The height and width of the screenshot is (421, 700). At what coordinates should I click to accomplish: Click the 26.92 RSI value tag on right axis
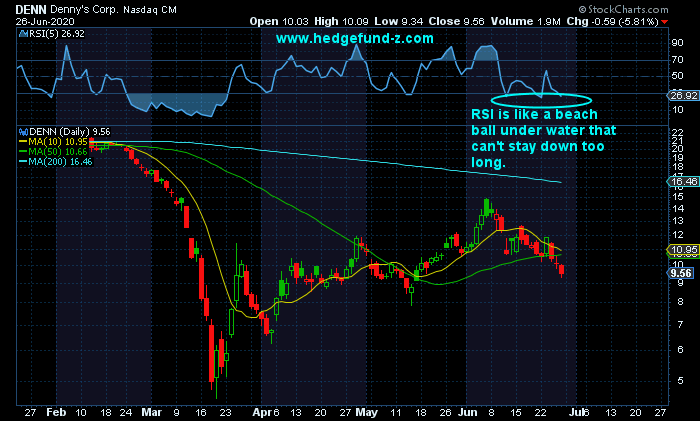[683, 96]
